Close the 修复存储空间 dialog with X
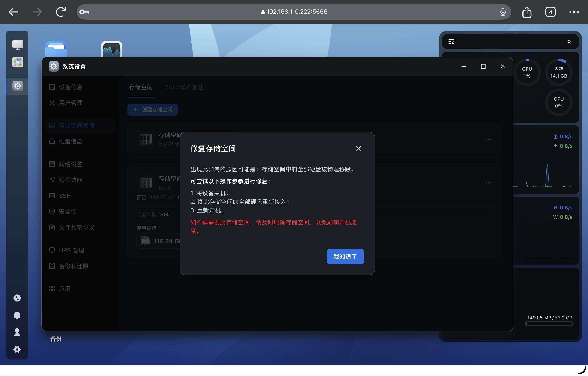 click(x=358, y=149)
